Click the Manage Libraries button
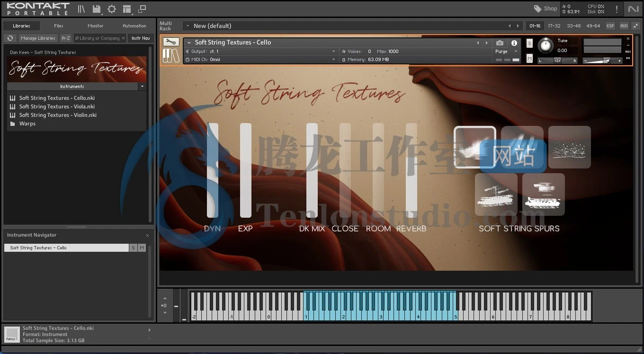Viewport: 644px width, 354px height. pos(38,38)
